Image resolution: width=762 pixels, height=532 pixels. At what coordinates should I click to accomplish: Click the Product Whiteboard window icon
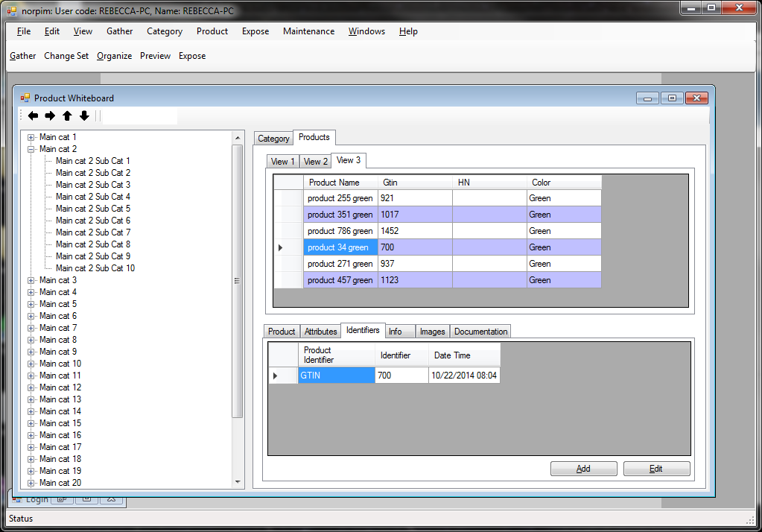coord(25,98)
